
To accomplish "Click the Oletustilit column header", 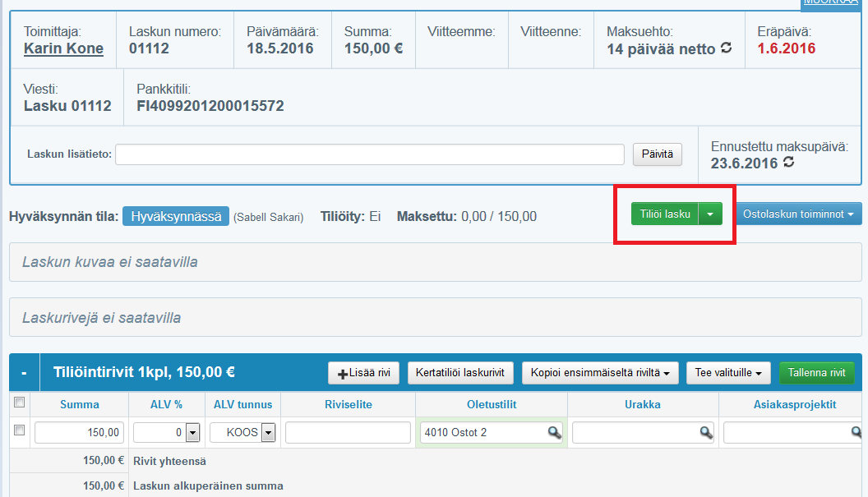I will tap(492, 404).
